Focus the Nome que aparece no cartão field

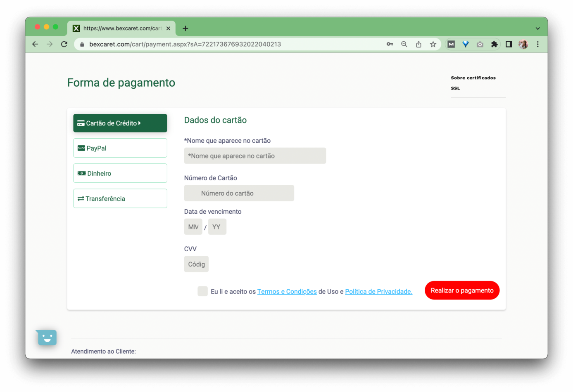[255, 156]
